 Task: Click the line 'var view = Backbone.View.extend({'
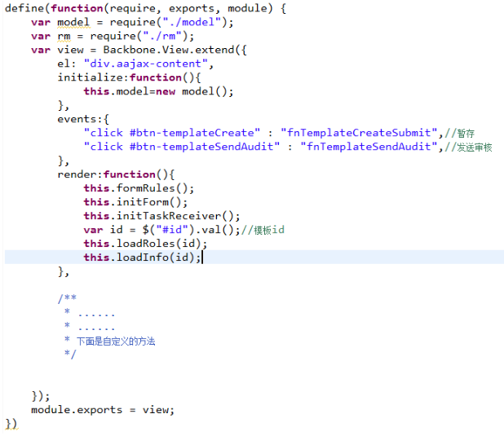(x=139, y=50)
